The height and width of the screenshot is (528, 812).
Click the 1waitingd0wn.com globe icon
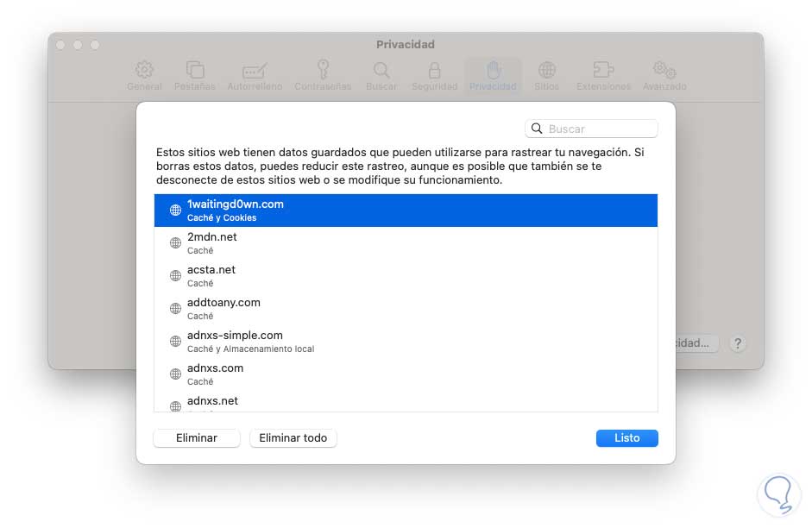[x=175, y=211]
